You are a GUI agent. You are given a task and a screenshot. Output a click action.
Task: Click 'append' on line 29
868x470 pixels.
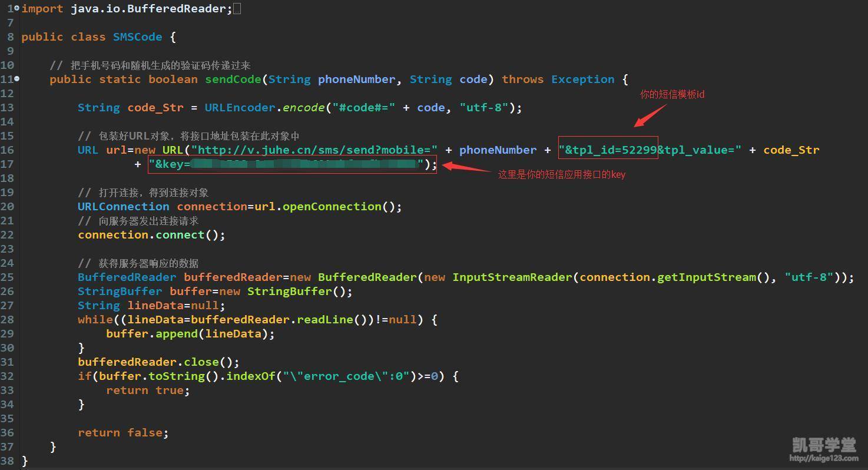point(177,334)
